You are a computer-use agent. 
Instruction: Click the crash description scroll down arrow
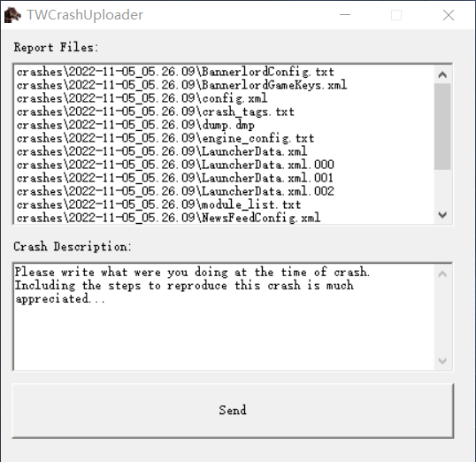pyautogui.click(x=442, y=361)
